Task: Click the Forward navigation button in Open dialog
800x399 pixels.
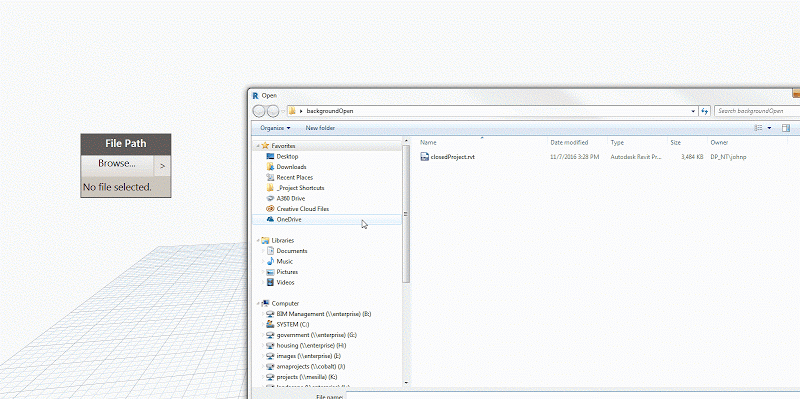Action: coord(273,111)
